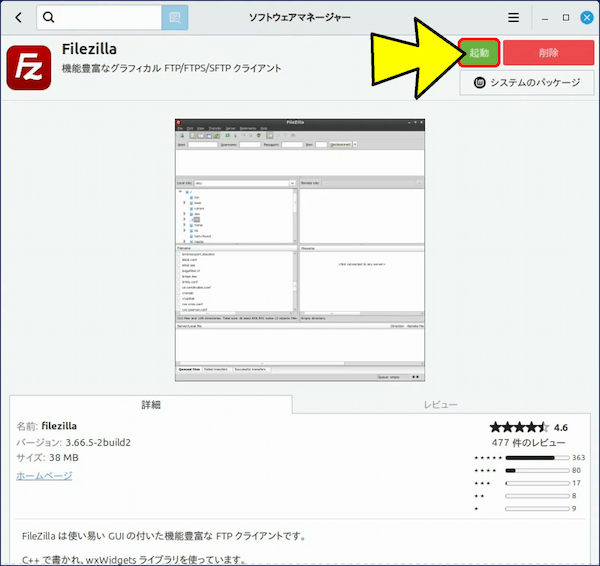The image size is (600, 566).
Task: Toggle the search-in-description button
Action: [x=175, y=17]
